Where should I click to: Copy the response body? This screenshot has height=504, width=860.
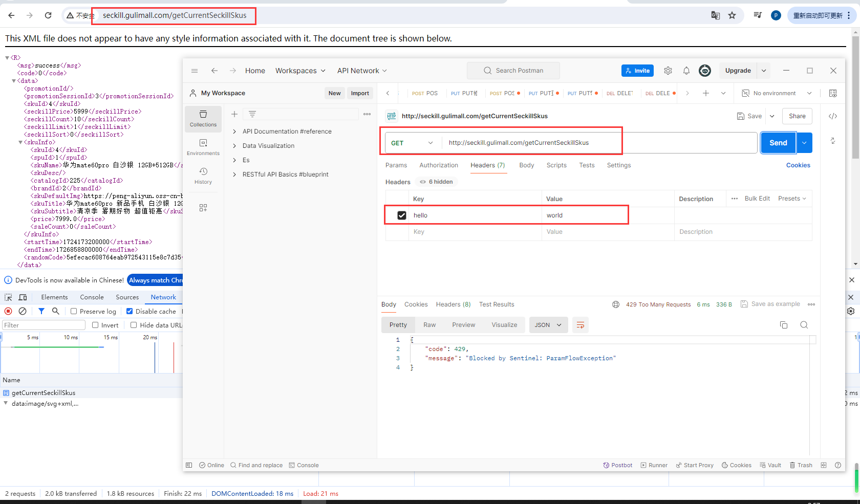[784, 325]
